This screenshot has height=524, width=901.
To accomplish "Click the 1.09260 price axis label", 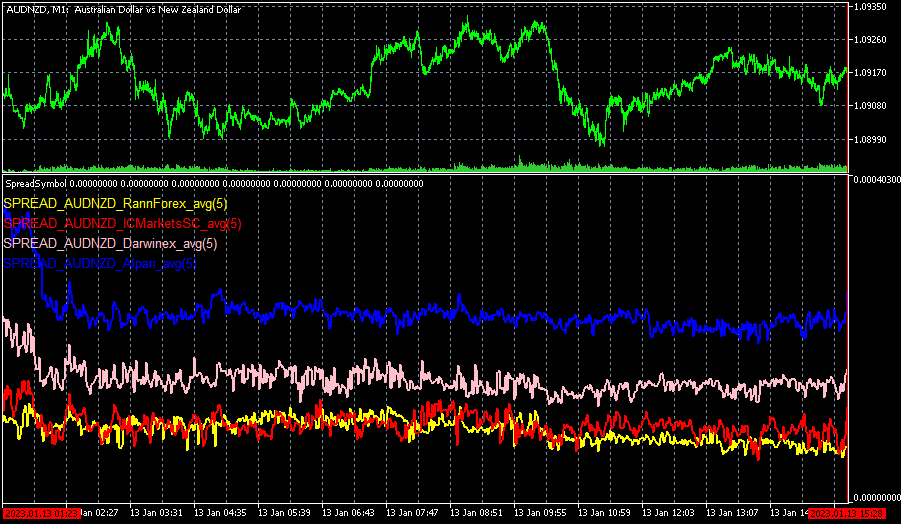I will pyautogui.click(x=873, y=40).
